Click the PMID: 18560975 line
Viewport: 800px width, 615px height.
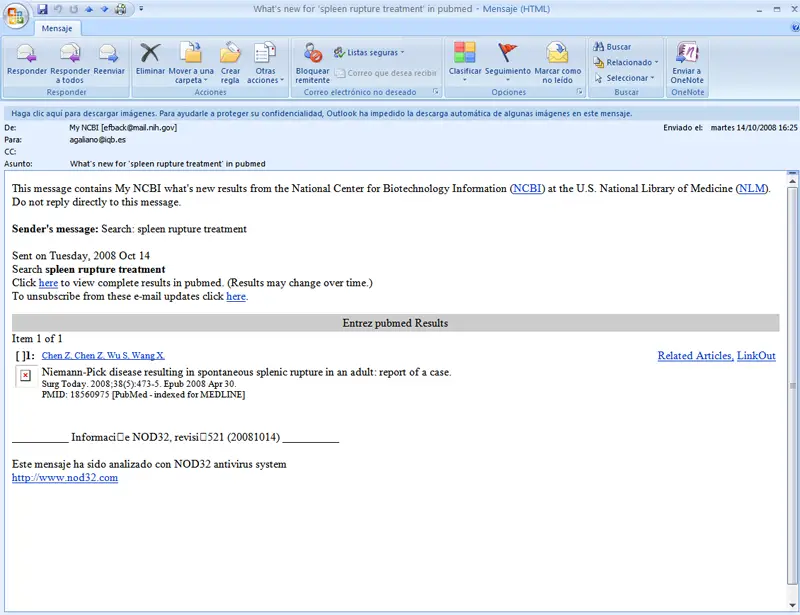coord(143,395)
